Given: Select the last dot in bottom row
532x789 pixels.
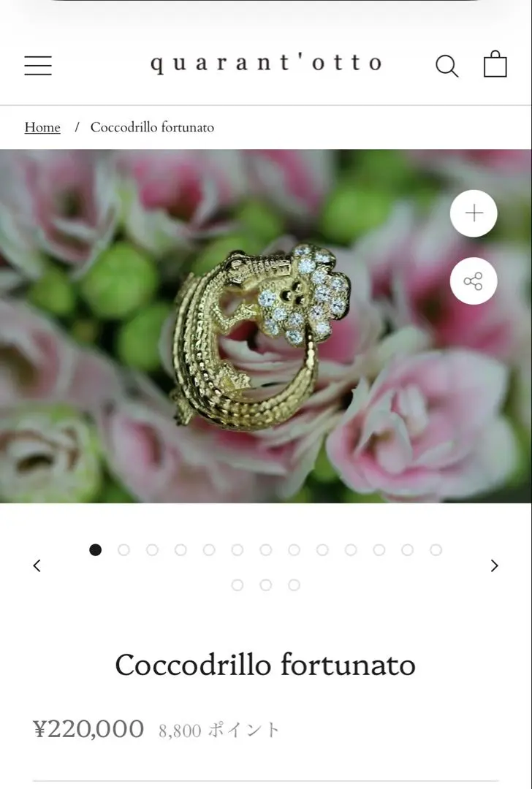Looking at the screenshot, I should click(294, 584).
